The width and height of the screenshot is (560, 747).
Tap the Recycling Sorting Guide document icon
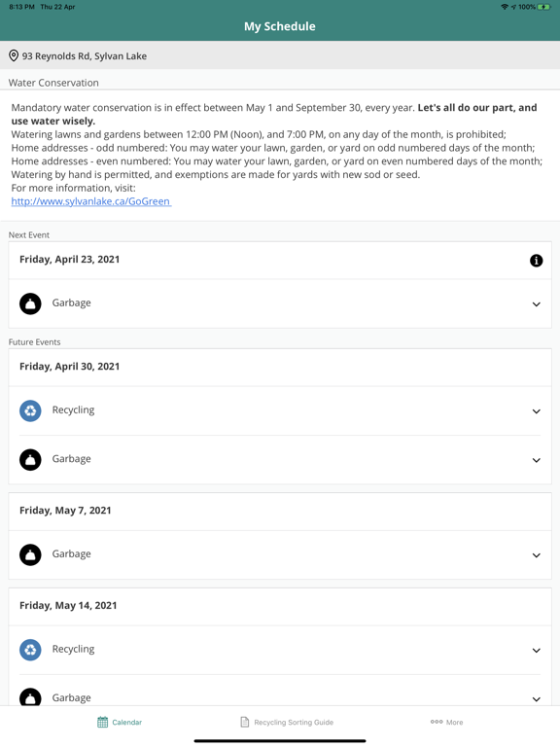point(245,723)
